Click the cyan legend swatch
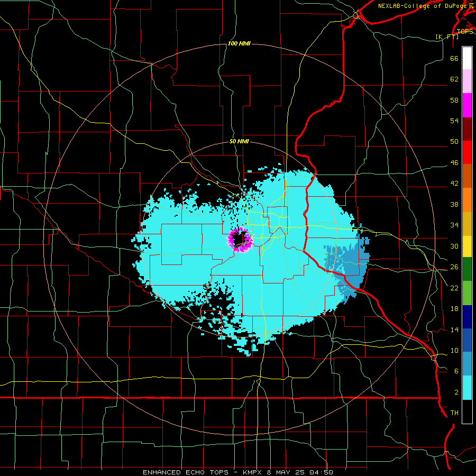This screenshot has width=476, height=476. point(467,388)
